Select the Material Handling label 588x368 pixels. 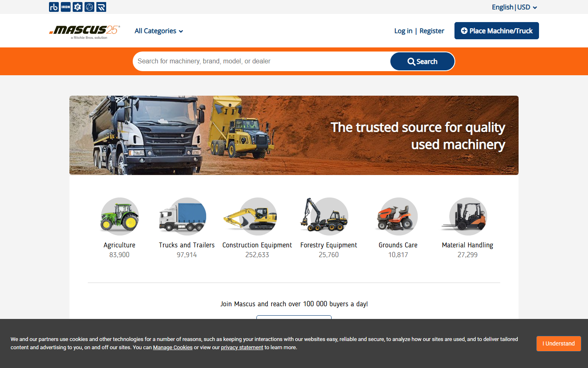point(468,245)
